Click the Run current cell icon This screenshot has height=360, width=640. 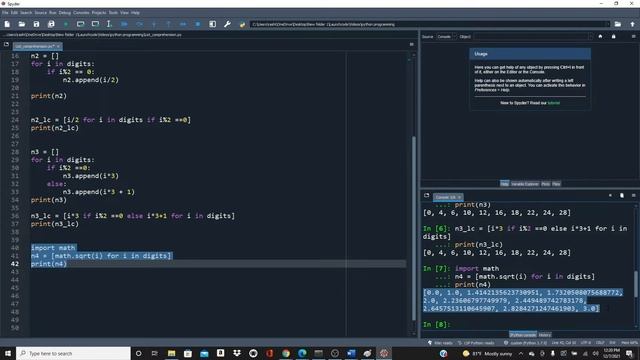point(80,24)
